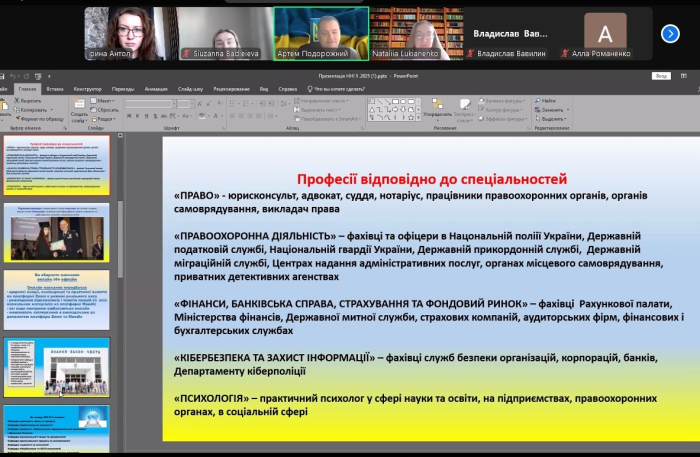
Task: Click Вырезать (cut) scissors button
Action: [27, 100]
